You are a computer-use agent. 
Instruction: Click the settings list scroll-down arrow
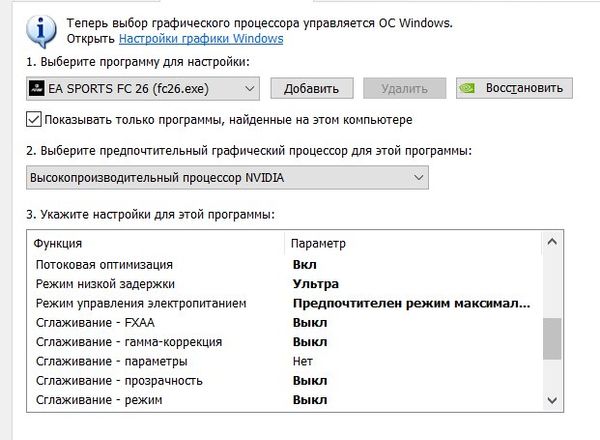[x=551, y=400]
